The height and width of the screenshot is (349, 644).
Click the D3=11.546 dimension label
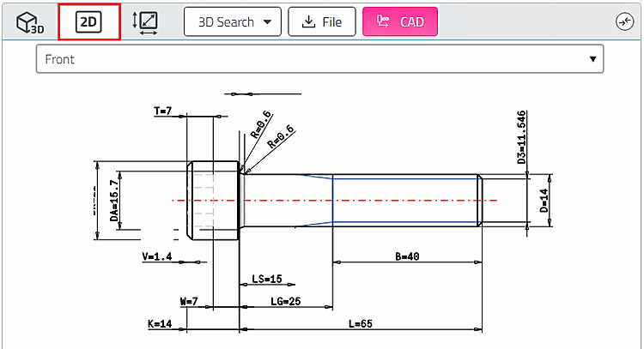pyautogui.click(x=521, y=137)
